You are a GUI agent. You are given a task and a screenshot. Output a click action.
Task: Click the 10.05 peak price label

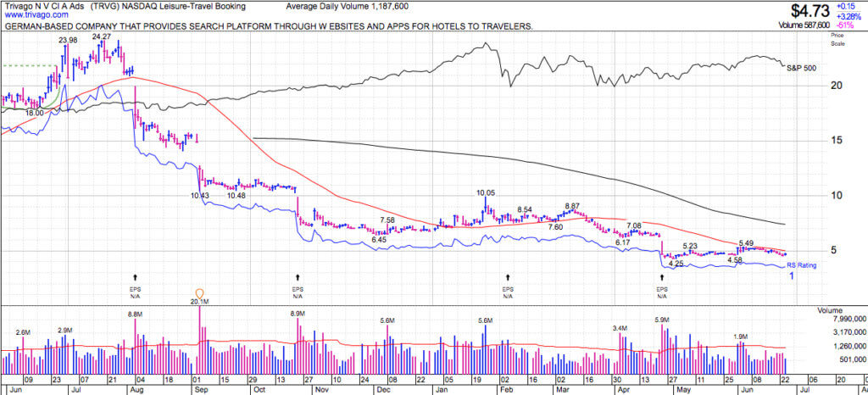coord(486,193)
